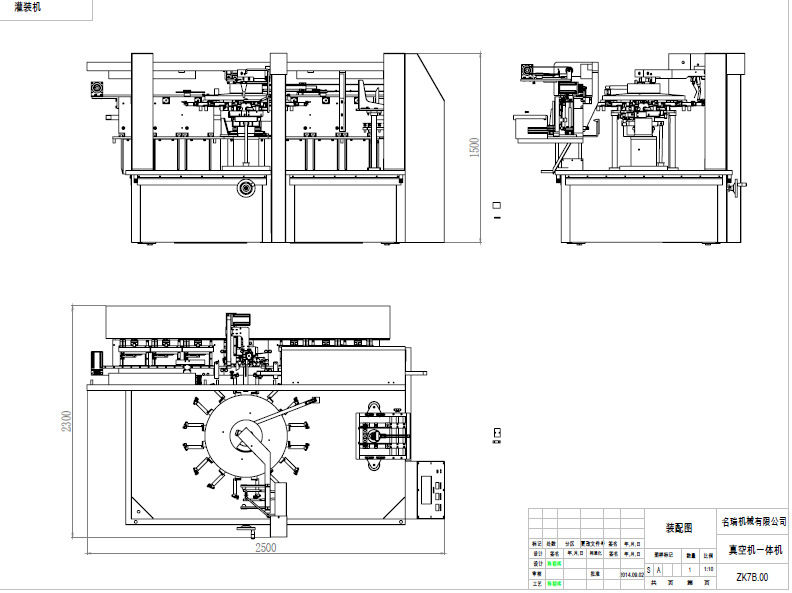Pick the 2500 width dimension label
The image size is (792, 593).
pos(265,548)
